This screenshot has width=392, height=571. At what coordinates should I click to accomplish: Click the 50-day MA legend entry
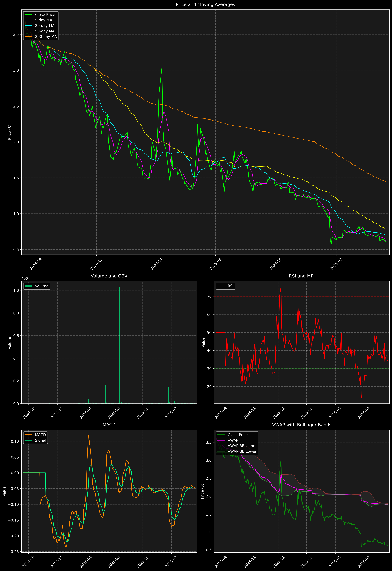click(x=45, y=31)
